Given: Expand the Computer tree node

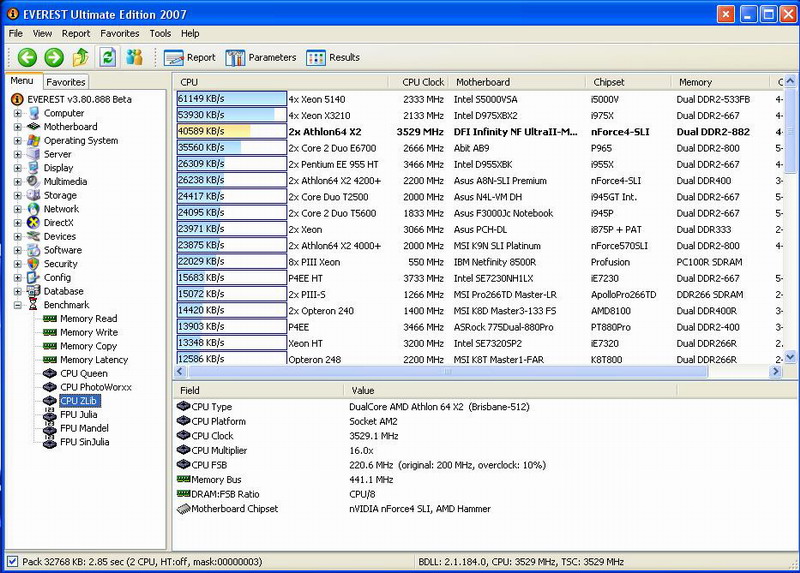Looking at the screenshot, I should click(18, 113).
